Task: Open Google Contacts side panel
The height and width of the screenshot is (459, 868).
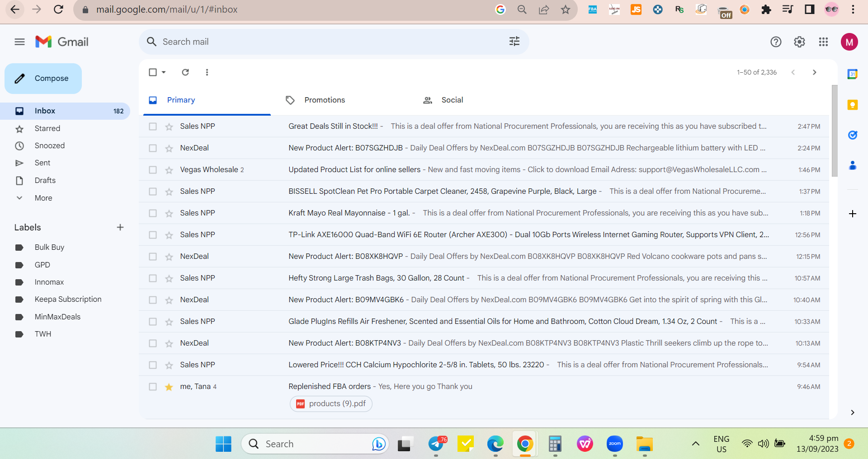Action: coord(853,165)
